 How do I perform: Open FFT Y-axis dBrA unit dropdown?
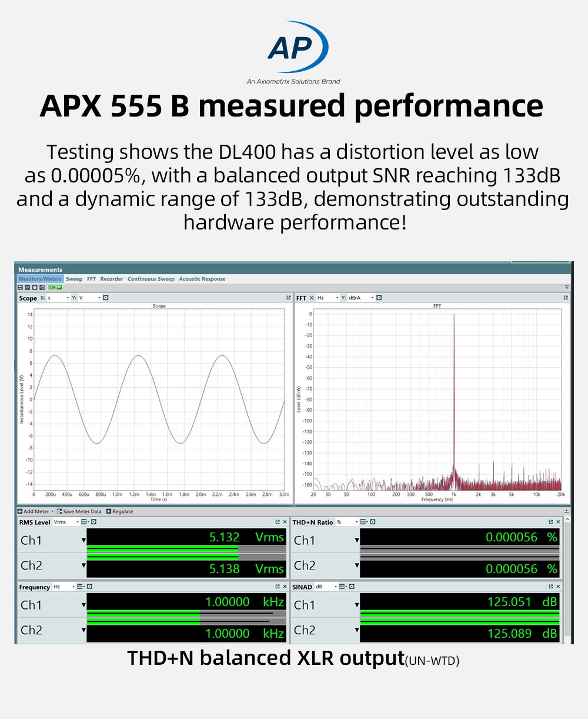[372, 298]
